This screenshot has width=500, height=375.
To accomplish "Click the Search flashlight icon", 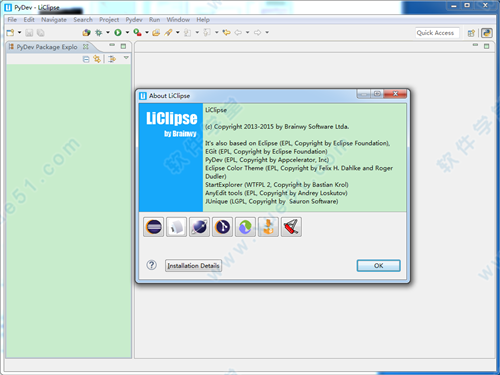I will click(x=168, y=32).
